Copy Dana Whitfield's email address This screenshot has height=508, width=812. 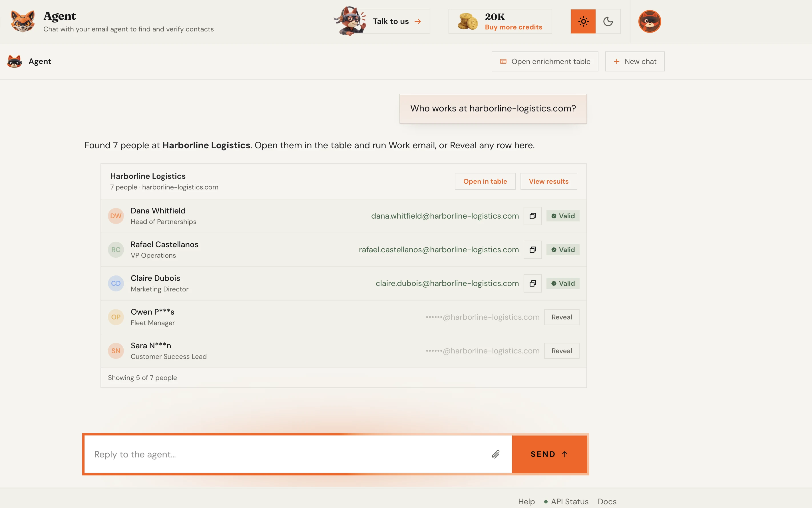[x=533, y=216]
